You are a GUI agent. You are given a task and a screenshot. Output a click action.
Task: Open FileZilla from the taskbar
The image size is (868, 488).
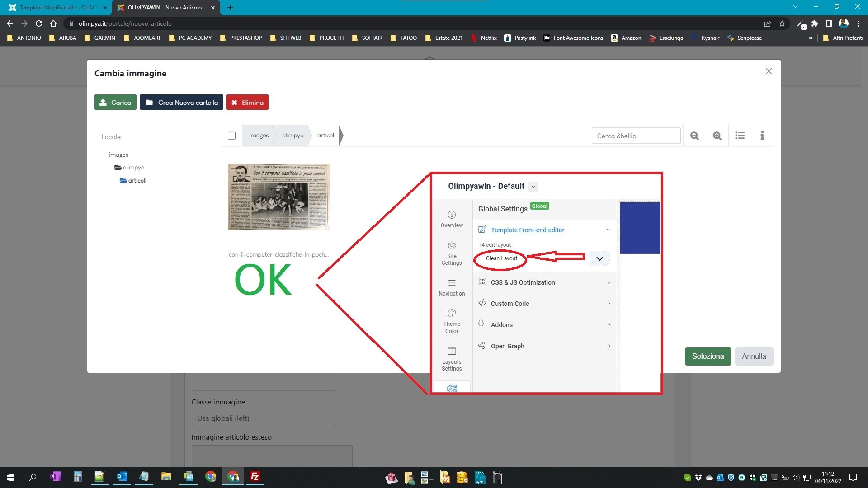click(x=255, y=477)
